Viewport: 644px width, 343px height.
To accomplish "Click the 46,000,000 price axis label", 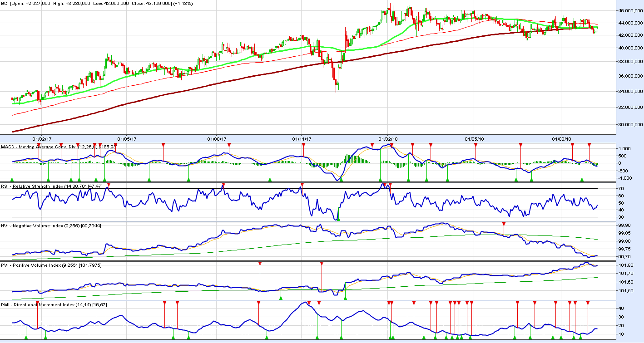I will point(630,10).
